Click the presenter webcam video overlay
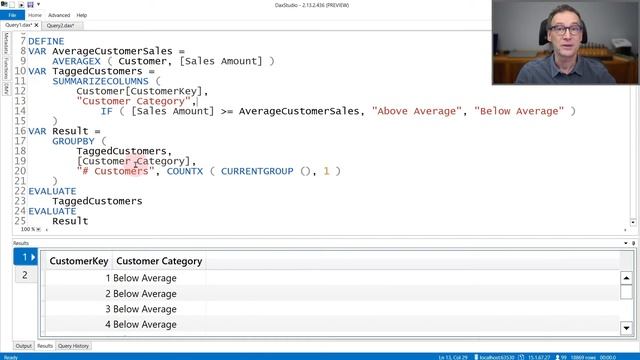 pos(566,42)
